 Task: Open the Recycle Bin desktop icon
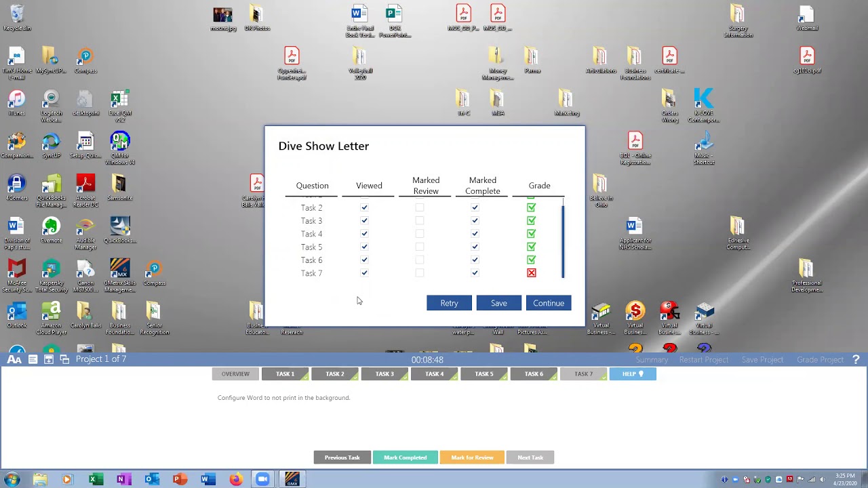(x=17, y=18)
